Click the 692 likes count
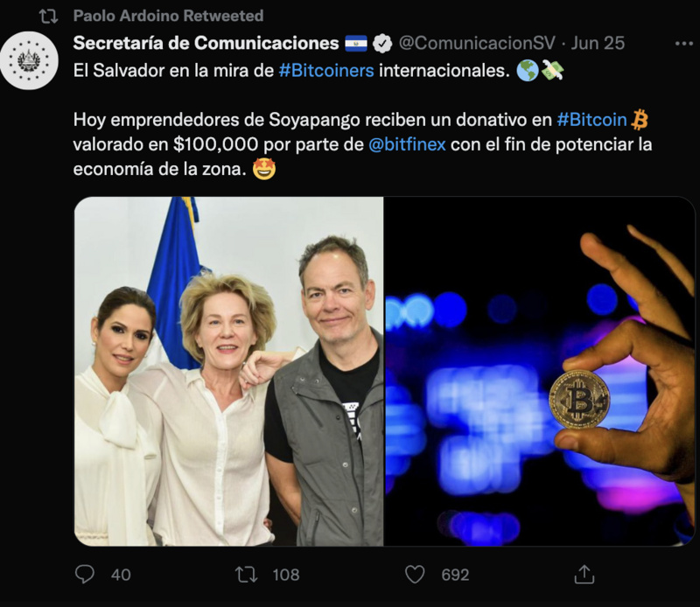This screenshot has height=607, width=700. pos(455,575)
